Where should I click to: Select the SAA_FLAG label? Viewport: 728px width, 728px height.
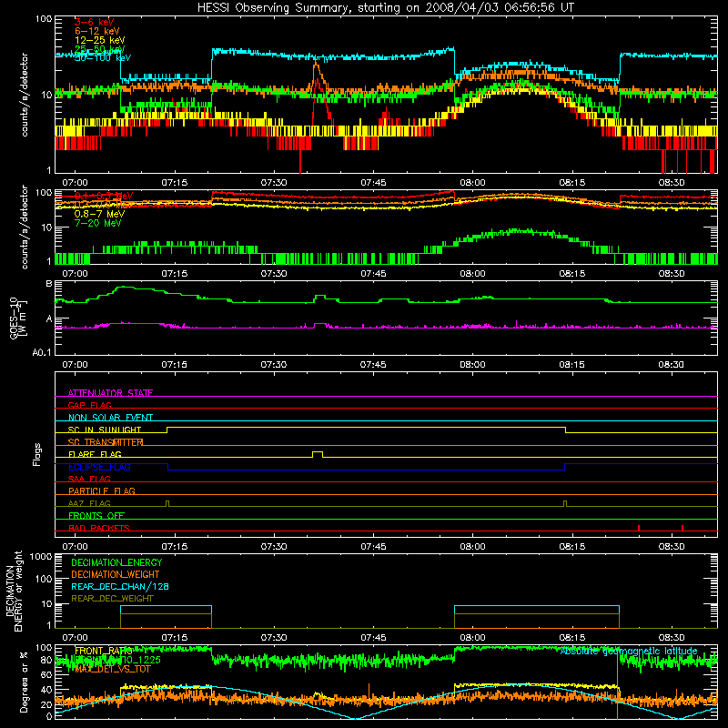click(89, 479)
